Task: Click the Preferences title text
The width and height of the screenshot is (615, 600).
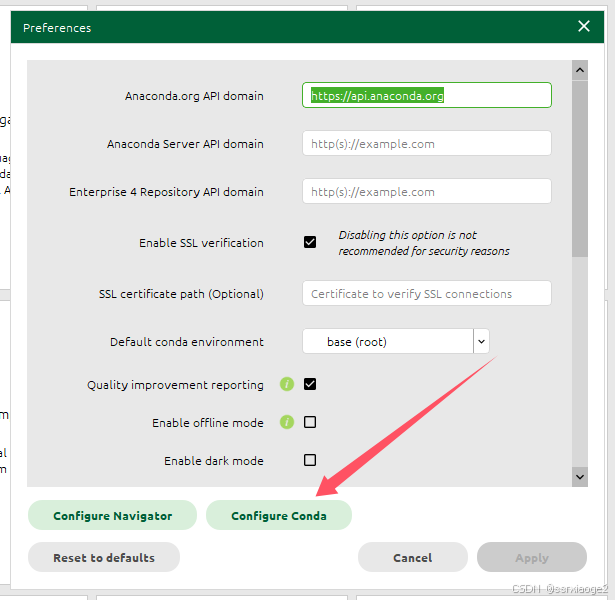Action: tap(57, 28)
